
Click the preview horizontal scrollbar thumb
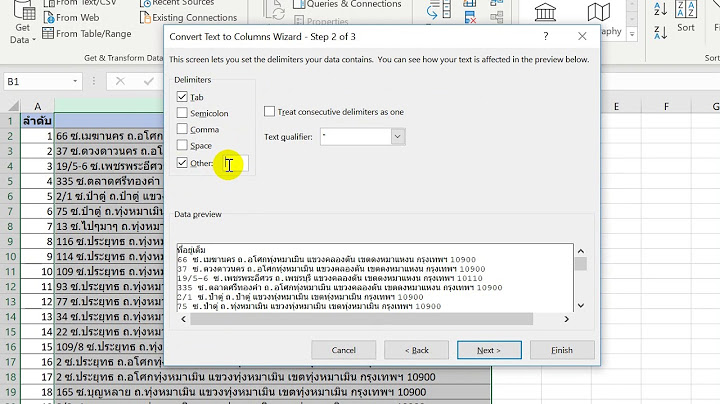[x=361, y=319]
